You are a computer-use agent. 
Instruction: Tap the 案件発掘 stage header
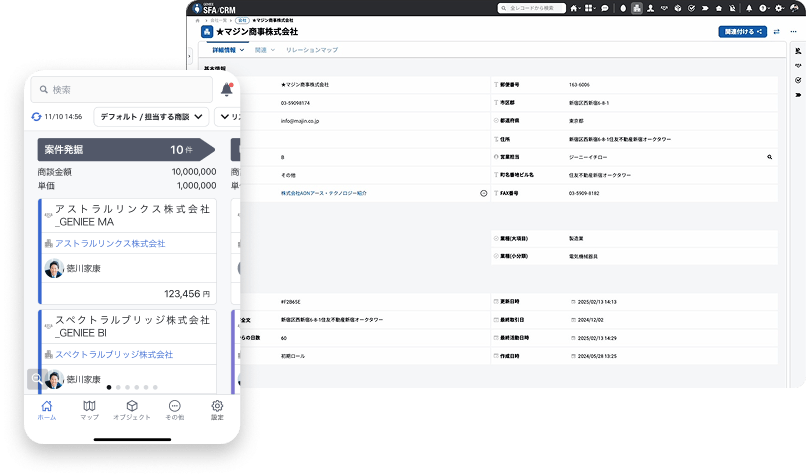(x=126, y=150)
